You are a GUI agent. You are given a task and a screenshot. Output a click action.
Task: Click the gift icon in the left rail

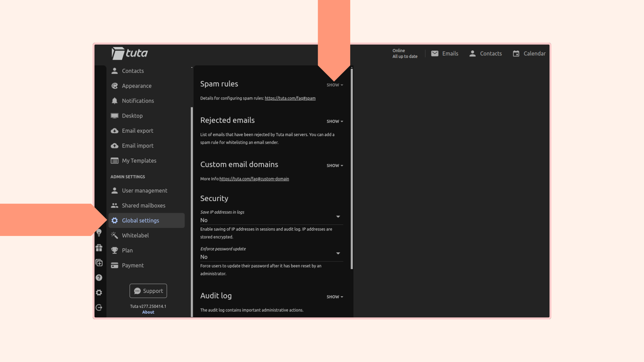click(x=99, y=248)
